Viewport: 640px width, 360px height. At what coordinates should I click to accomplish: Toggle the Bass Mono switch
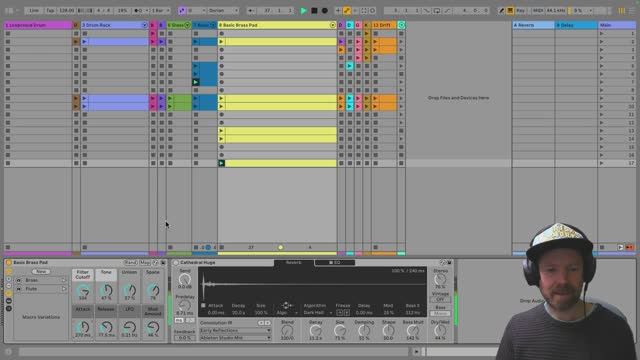tap(440, 313)
